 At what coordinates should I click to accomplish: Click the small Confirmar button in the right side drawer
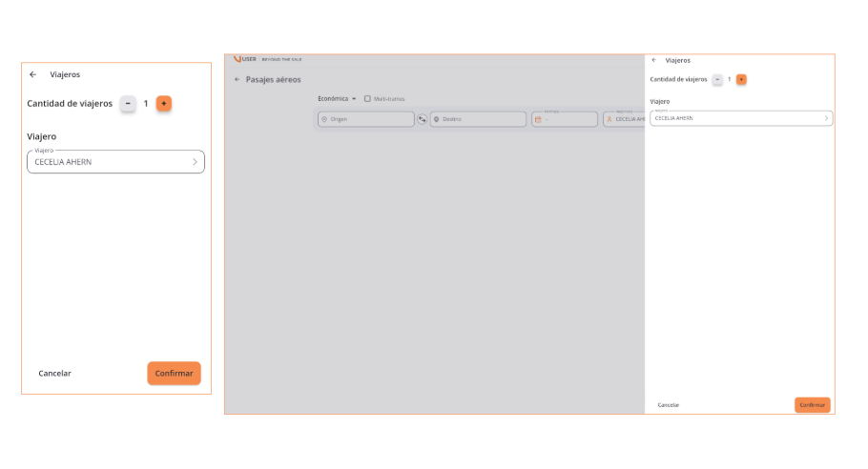click(x=812, y=405)
